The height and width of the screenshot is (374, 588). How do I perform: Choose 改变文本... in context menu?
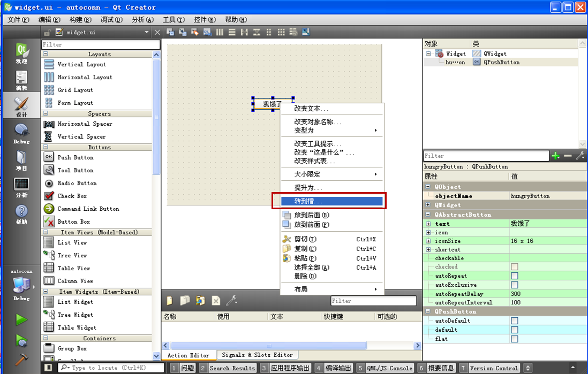tap(332, 109)
